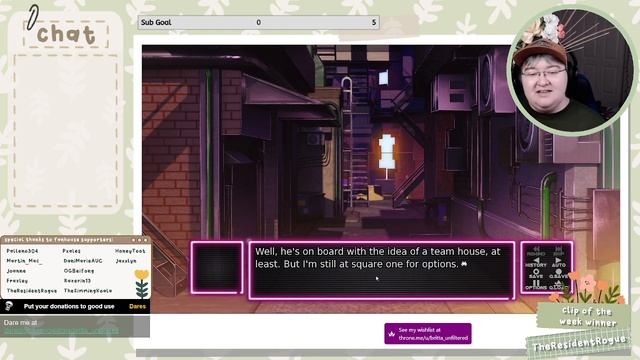Click the clip of the week winner label
The image size is (640, 360).
tap(587, 316)
